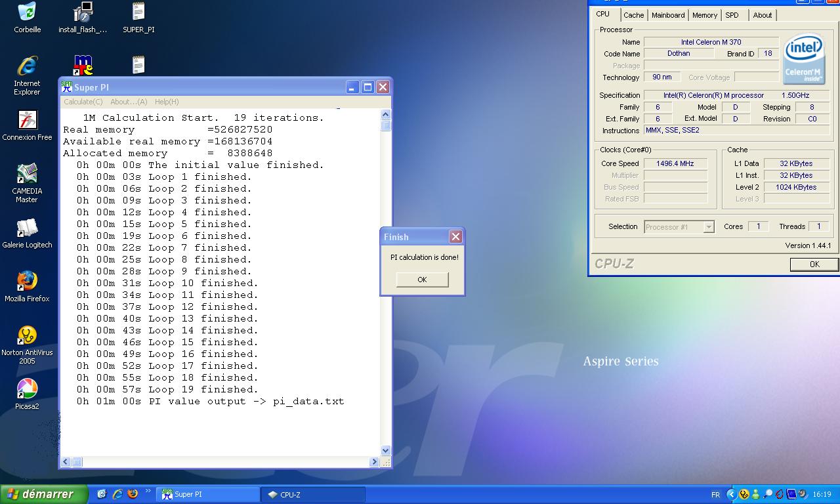Click the Intel Celeron M logo
Screen dimensions: 840x504
point(804,59)
